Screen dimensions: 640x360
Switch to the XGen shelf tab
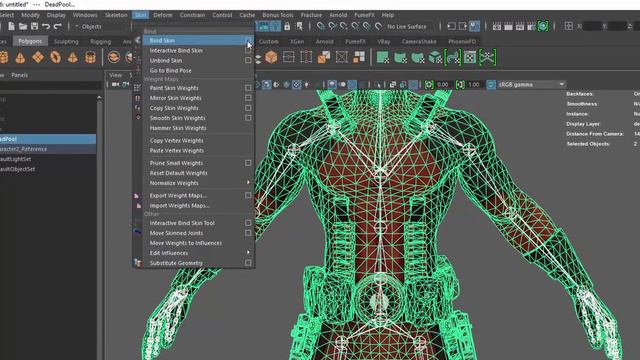[297, 42]
